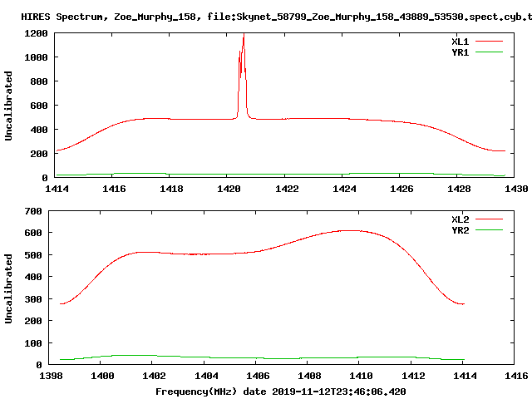Click the red XL2 legend line sample
Viewport: 532px width, 399px height.
489,219
